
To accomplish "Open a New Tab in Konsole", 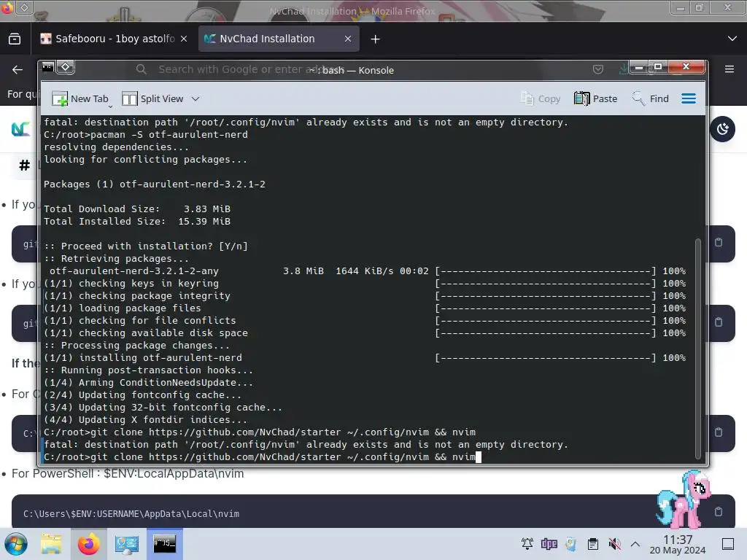I will tap(79, 98).
